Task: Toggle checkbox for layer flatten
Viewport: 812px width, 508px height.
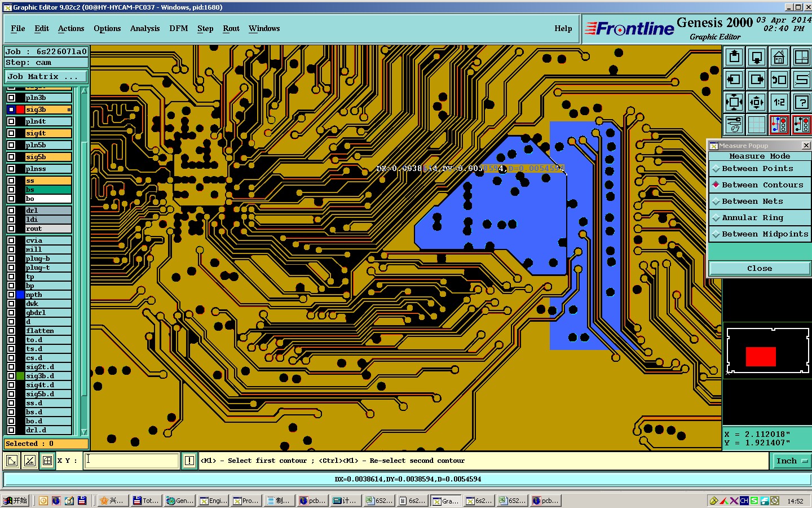Action: click(x=11, y=331)
